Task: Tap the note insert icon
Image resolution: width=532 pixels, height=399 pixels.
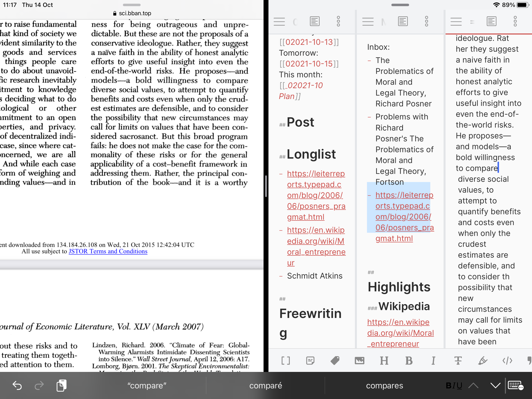Action: tap(310, 361)
